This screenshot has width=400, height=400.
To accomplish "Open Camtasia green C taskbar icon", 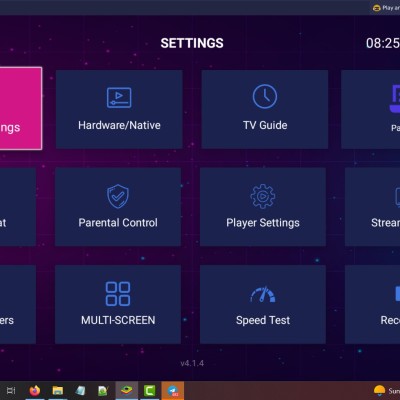I will (x=150, y=390).
